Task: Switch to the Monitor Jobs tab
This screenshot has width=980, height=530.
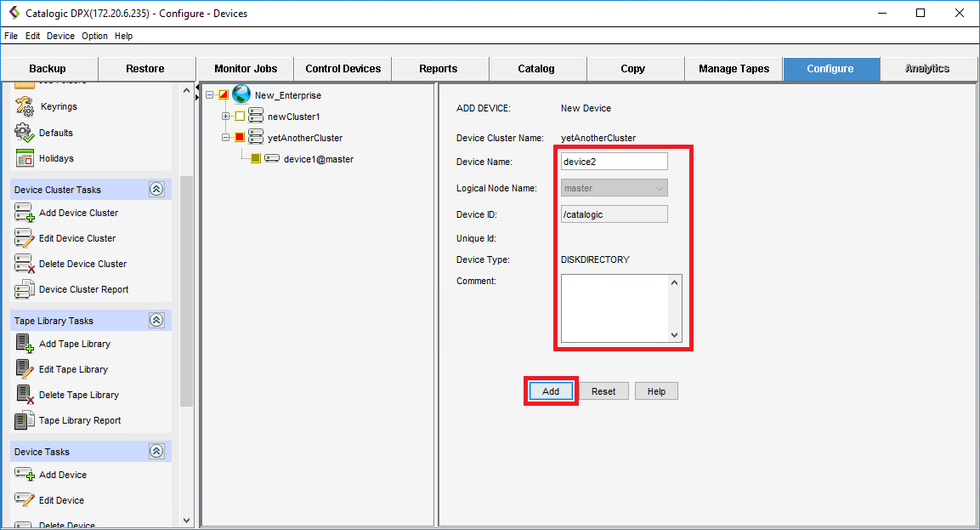Action: click(x=245, y=69)
